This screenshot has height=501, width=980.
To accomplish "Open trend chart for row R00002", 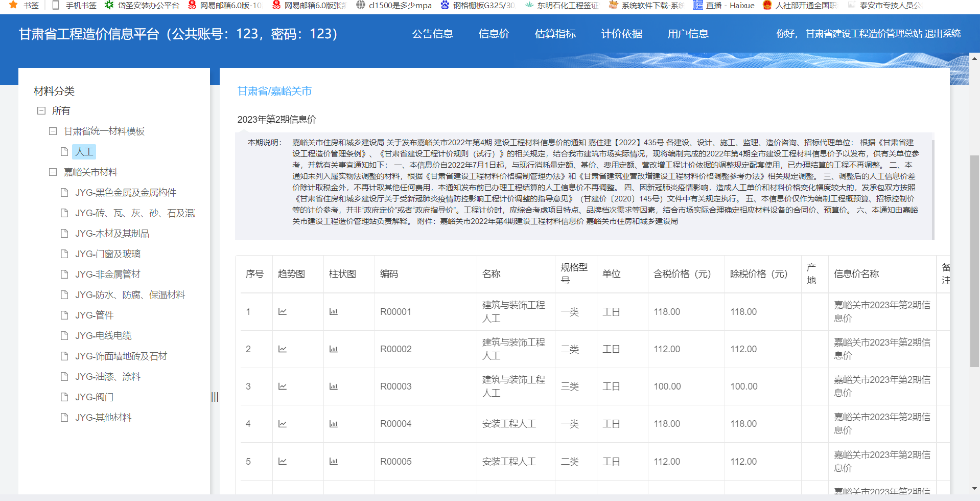I will (x=282, y=349).
